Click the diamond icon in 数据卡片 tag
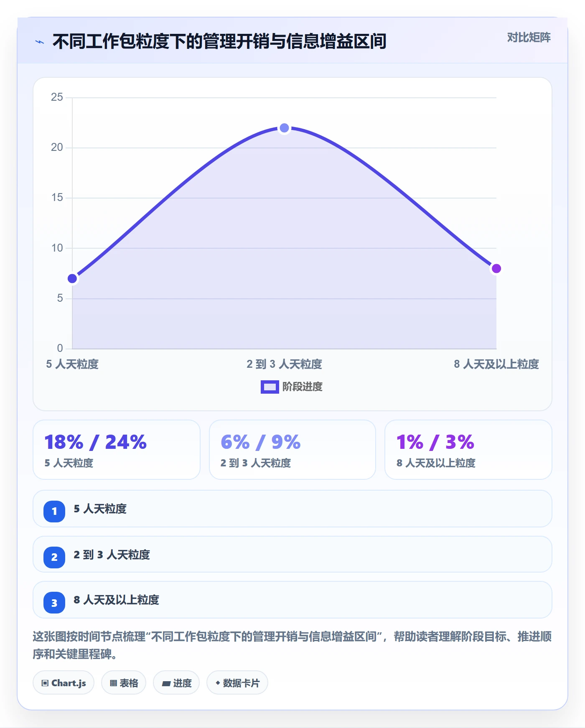Viewport: 585px width, 728px height. (218, 683)
